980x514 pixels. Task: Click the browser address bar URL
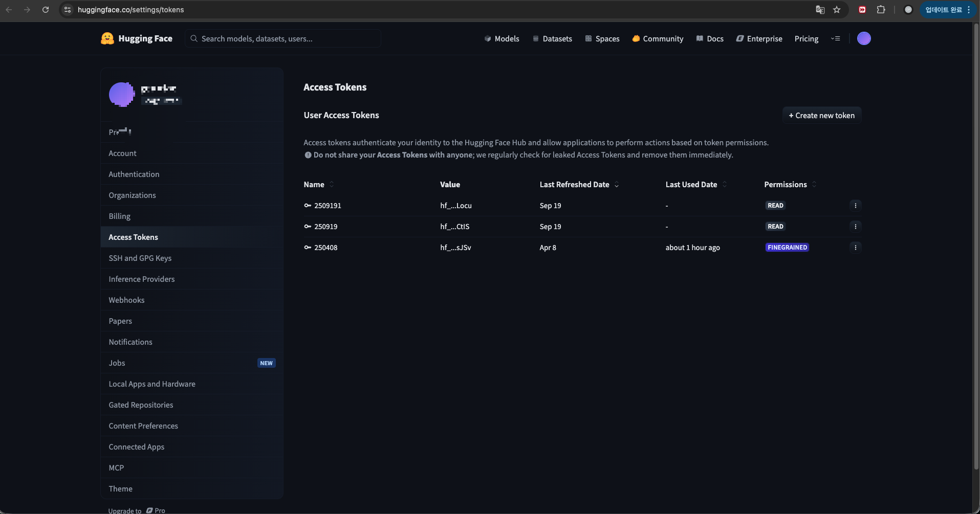130,10
